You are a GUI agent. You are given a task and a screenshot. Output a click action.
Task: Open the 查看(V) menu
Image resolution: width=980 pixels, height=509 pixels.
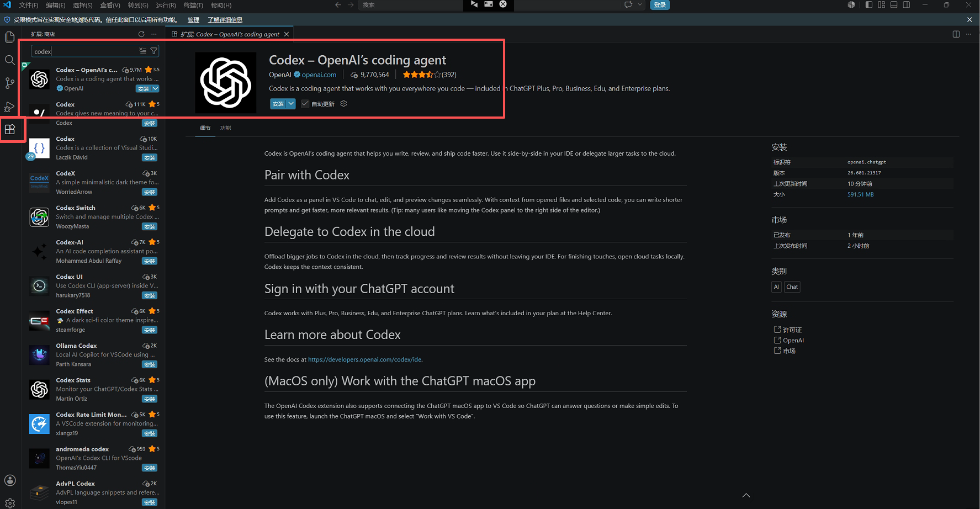click(x=110, y=5)
